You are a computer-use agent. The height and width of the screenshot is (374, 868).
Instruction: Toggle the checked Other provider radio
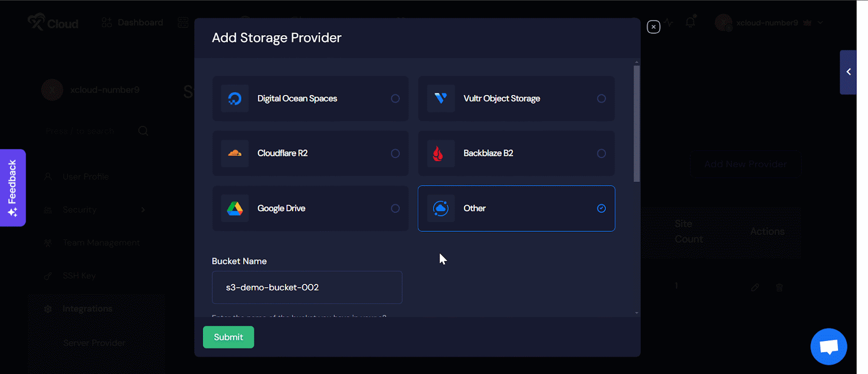click(x=602, y=208)
